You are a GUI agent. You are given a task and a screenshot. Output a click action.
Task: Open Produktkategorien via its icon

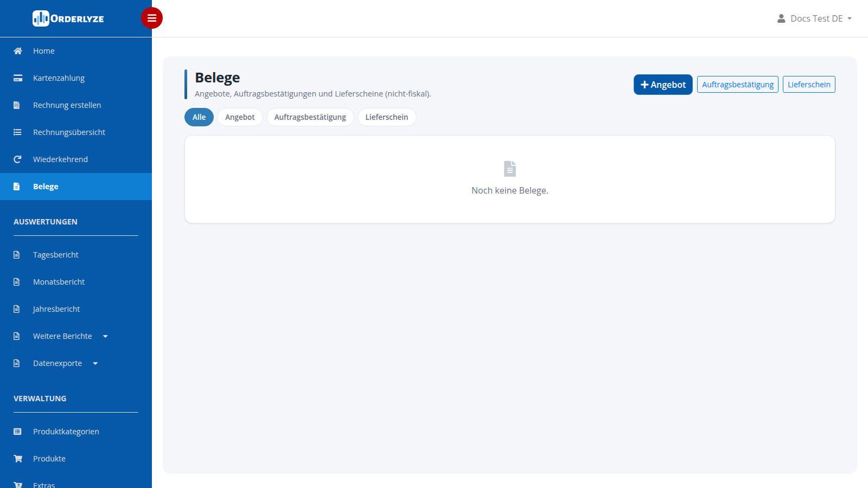(17, 432)
